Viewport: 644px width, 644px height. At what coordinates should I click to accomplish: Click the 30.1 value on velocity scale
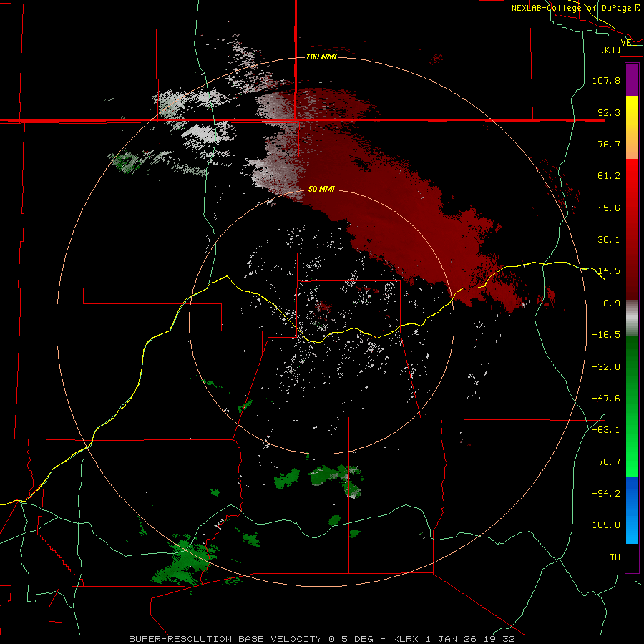tap(609, 240)
